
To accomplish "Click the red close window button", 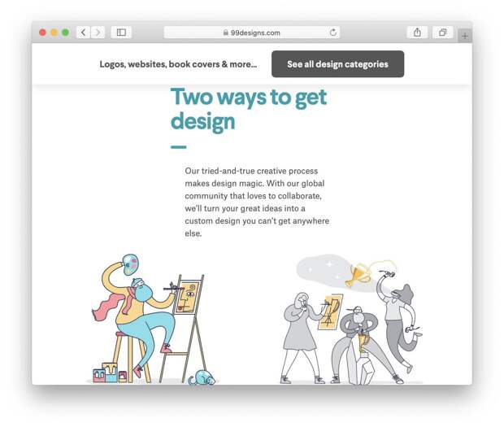I will click(42, 33).
